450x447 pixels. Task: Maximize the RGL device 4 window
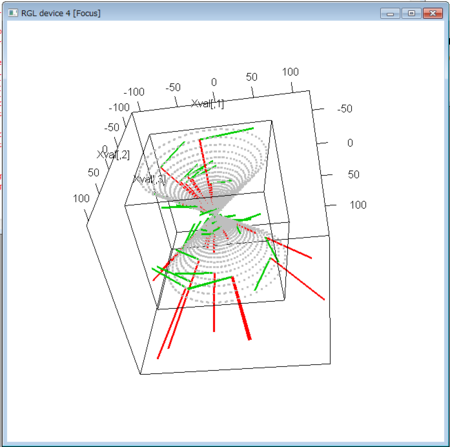411,13
